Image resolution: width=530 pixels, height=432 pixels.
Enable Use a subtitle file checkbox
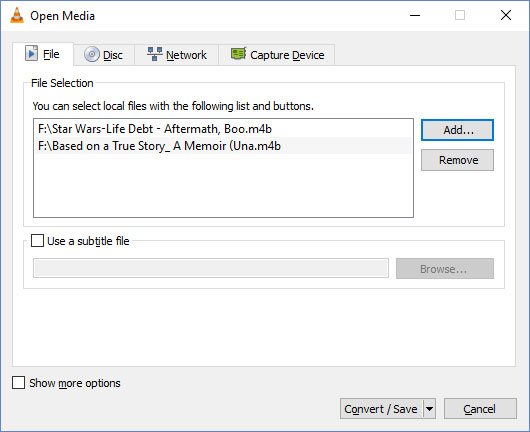click(x=37, y=241)
